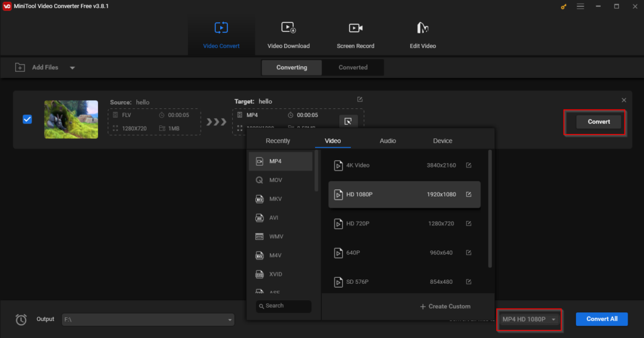The width and height of the screenshot is (644, 338).
Task: Maximize the application window
Action: (x=616, y=6)
